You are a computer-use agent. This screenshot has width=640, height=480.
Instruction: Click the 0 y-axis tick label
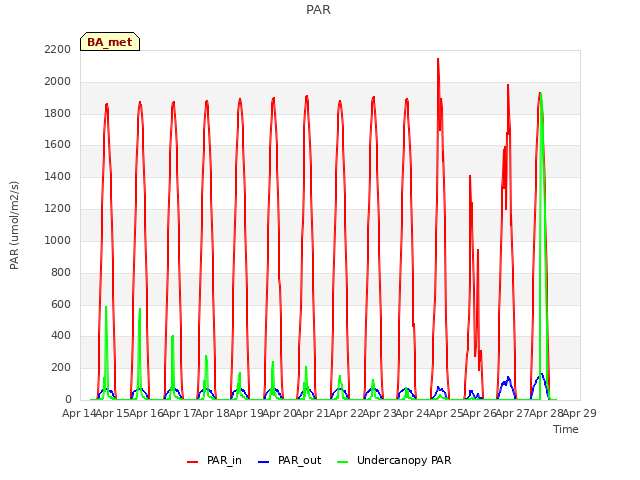click(x=68, y=400)
